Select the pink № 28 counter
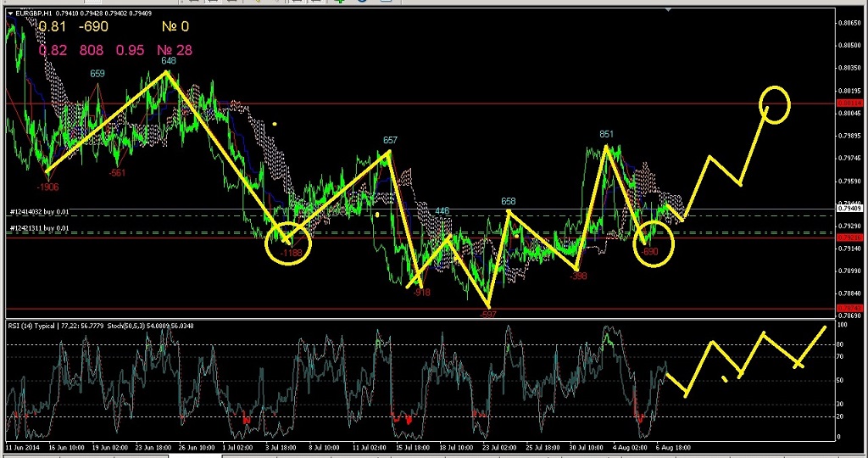The width and height of the screenshot is (868, 458). pos(175,50)
